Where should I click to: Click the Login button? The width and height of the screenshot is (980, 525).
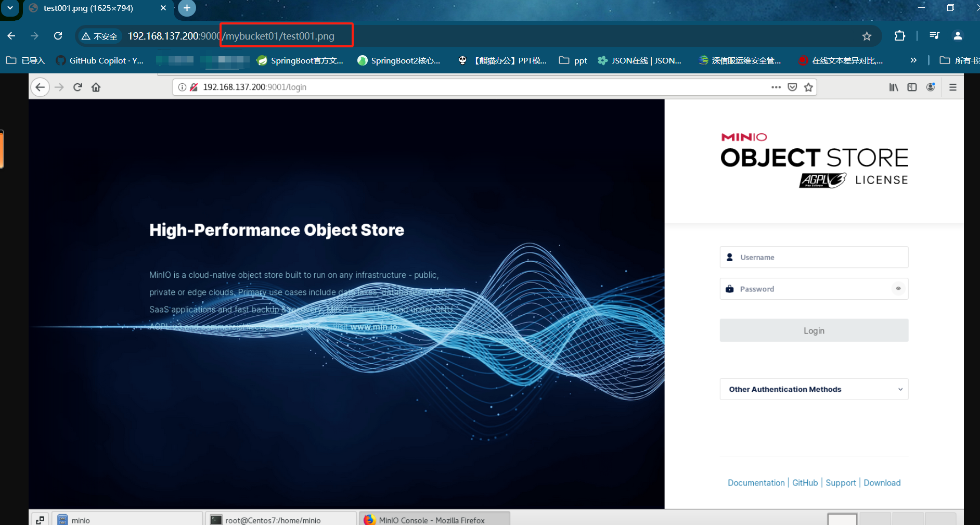(814, 330)
